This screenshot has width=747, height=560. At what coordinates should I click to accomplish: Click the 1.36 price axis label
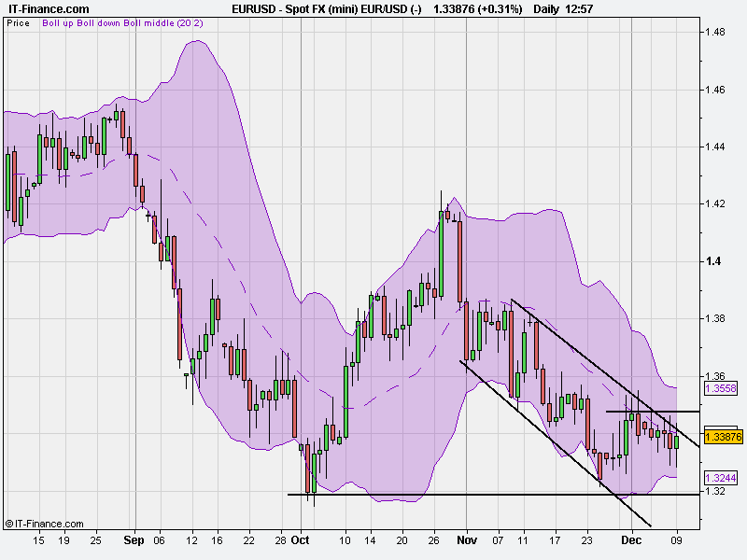tap(714, 376)
